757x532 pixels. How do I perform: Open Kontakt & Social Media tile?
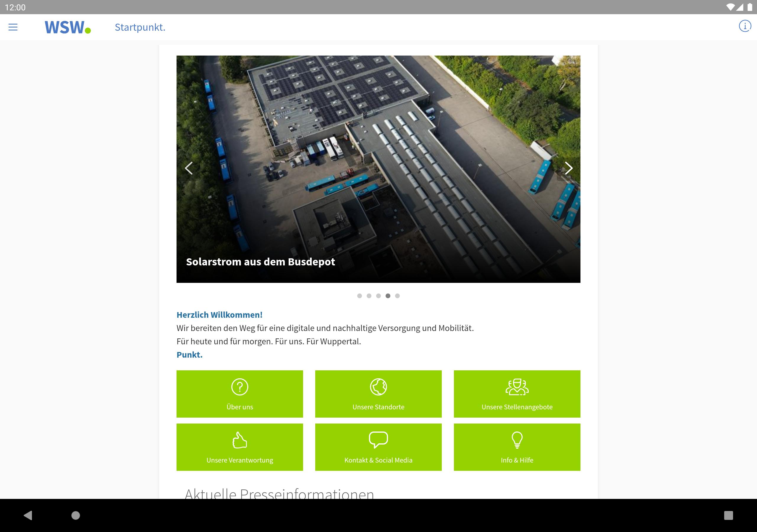tap(378, 447)
